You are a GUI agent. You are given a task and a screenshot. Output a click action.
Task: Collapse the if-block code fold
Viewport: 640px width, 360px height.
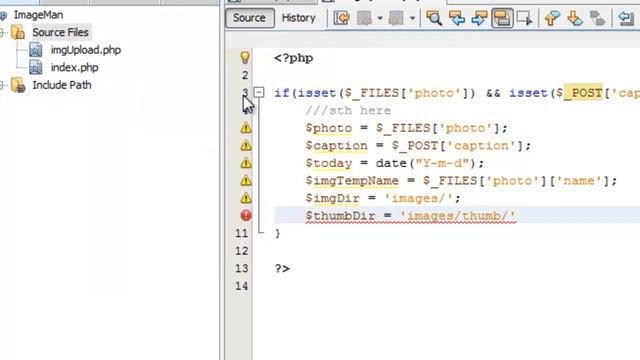pyautogui.click(x=259, y=92)
